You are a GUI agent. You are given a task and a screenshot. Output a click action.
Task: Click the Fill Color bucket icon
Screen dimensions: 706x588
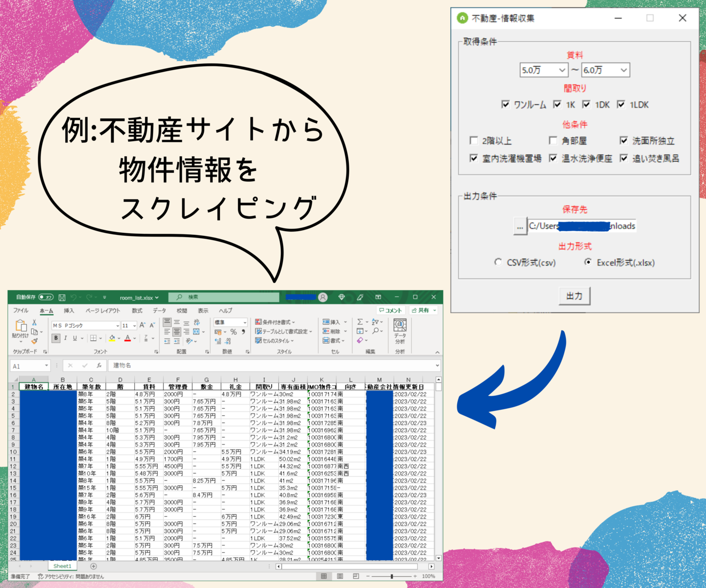point(112,338)
